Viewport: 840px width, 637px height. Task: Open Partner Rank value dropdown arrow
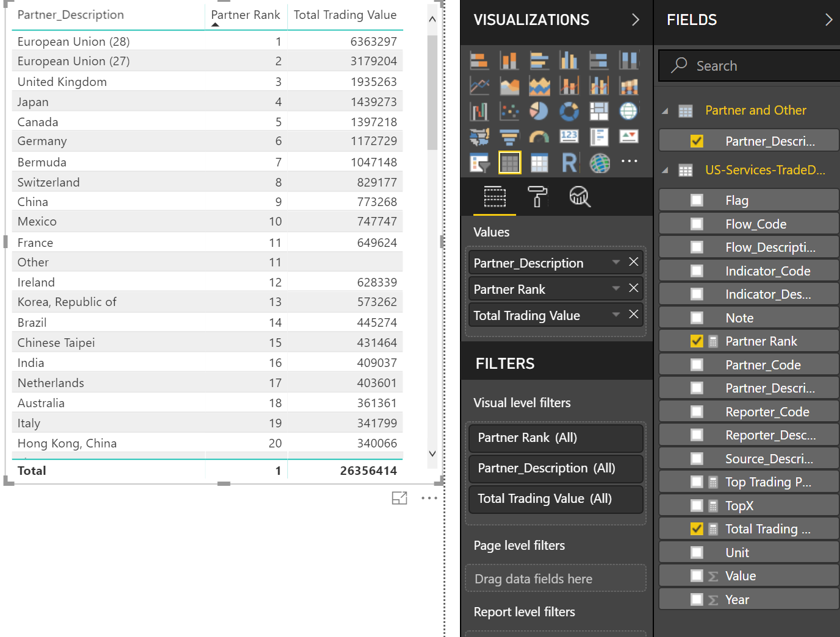coord(616,288)
